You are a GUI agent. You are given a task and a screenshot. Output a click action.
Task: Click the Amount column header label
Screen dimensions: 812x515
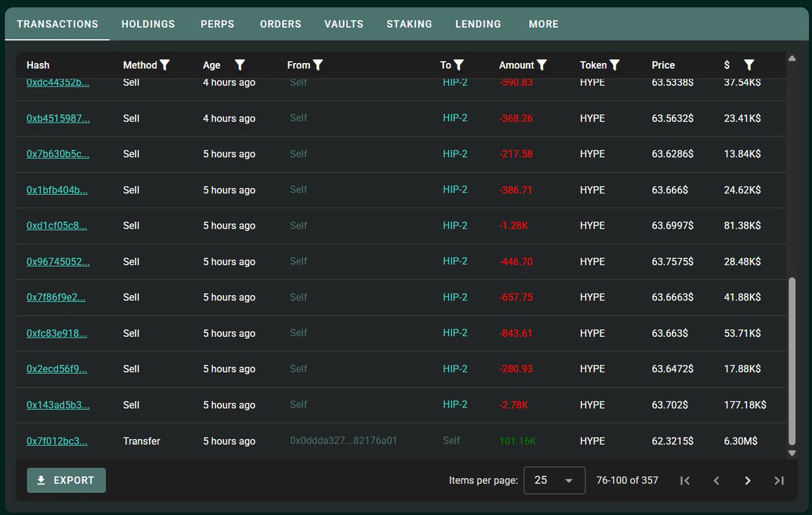[x=517, y=65]
